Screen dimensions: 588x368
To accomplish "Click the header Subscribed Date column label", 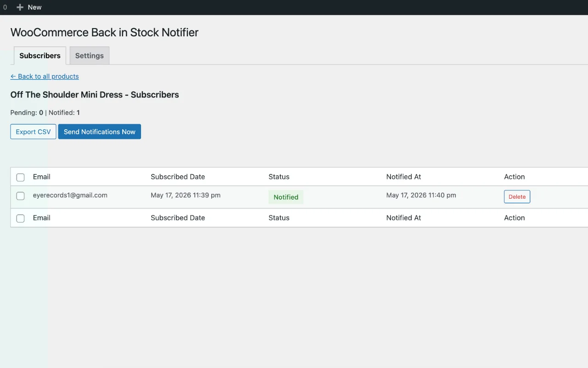I will [x=178, y=177].
